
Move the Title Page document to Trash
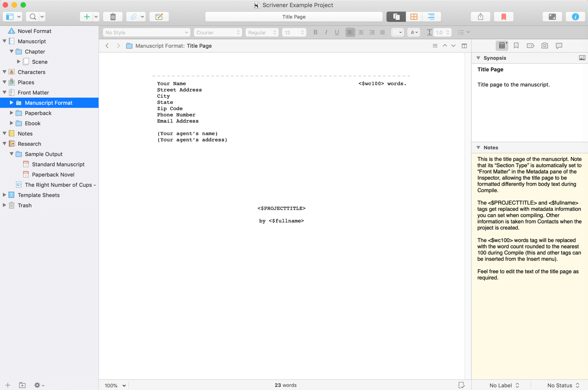(x=113, y=17)
